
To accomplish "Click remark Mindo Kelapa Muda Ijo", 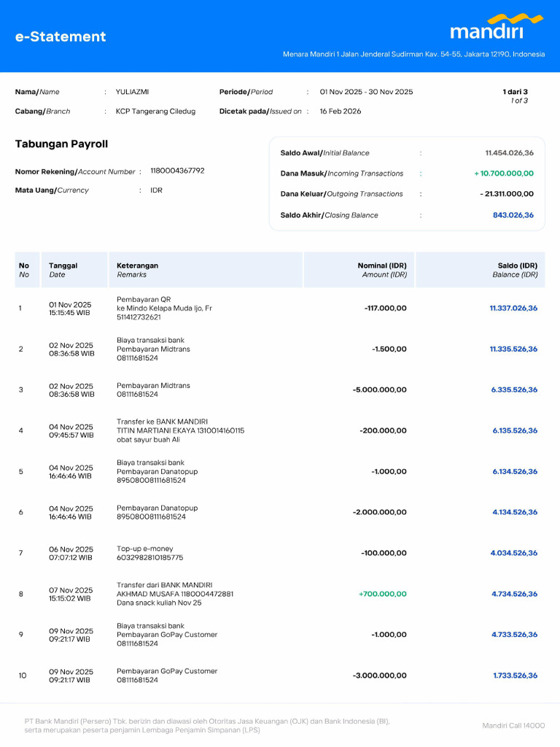I will 164,309.
